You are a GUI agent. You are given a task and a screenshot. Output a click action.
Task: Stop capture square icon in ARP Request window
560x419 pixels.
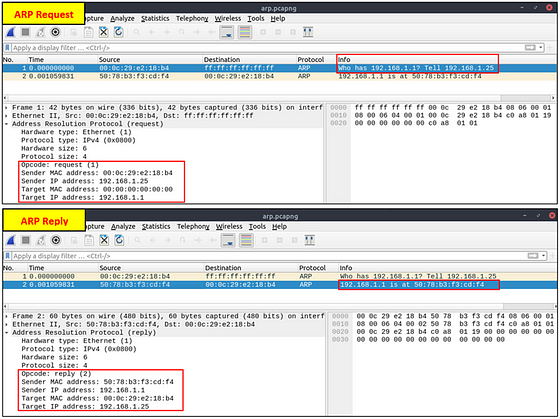[x=25, y=33]
